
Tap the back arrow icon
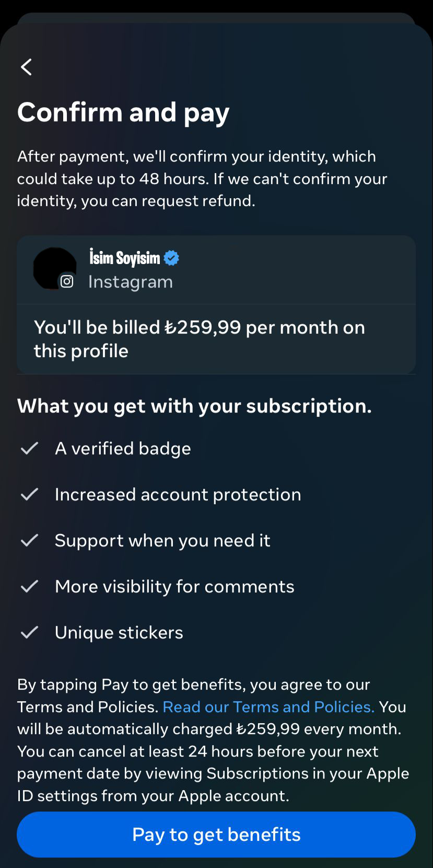[27, 67]
